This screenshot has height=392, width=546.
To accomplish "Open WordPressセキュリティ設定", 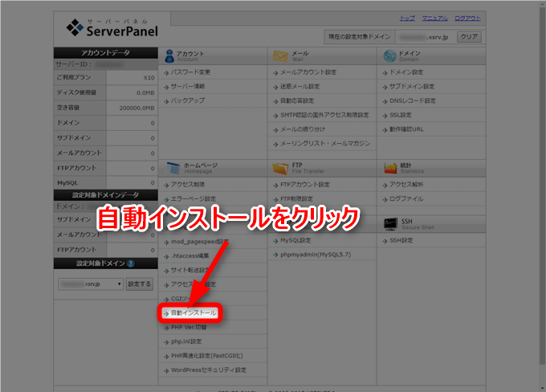I will (x=209, y=370).
